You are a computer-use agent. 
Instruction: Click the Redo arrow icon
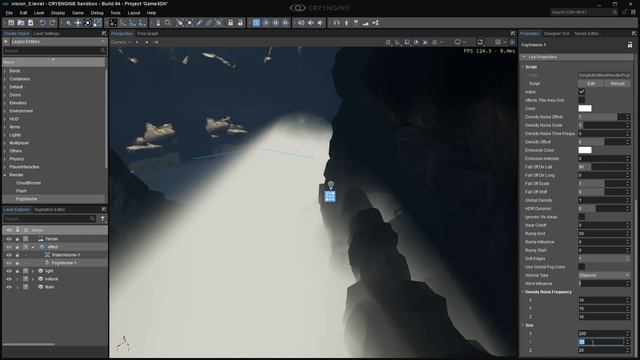tap(52, 23)
